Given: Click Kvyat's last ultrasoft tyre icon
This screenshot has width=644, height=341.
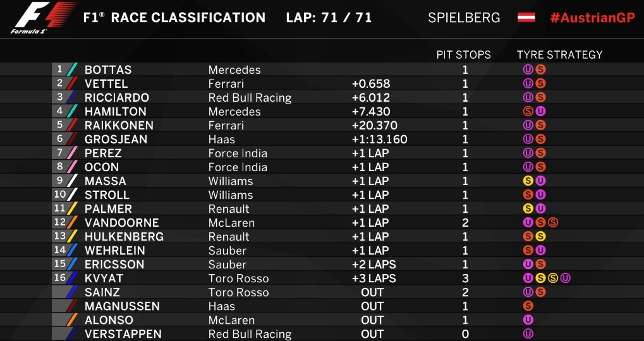Looking at the screenshot, I should pyautogui.click(x=565, y=278).
